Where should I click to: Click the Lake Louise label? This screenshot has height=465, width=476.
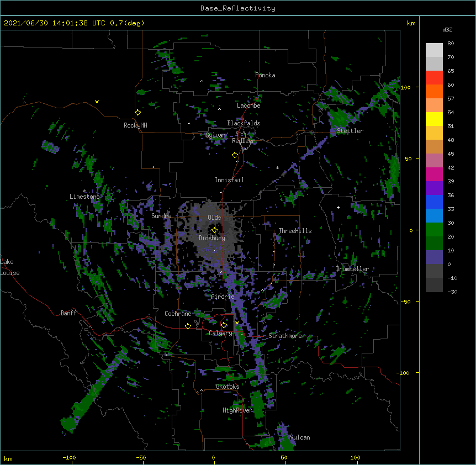9,267
